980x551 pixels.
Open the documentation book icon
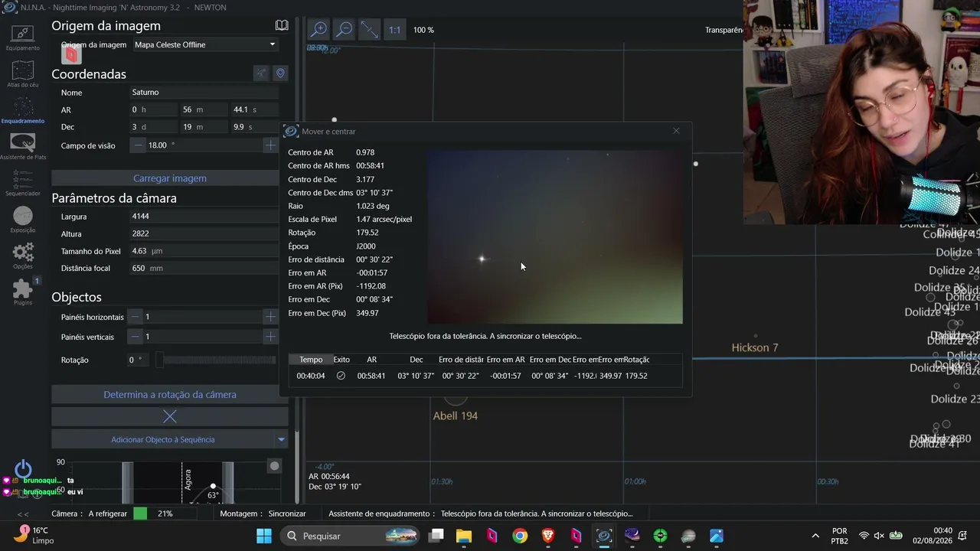282,25
